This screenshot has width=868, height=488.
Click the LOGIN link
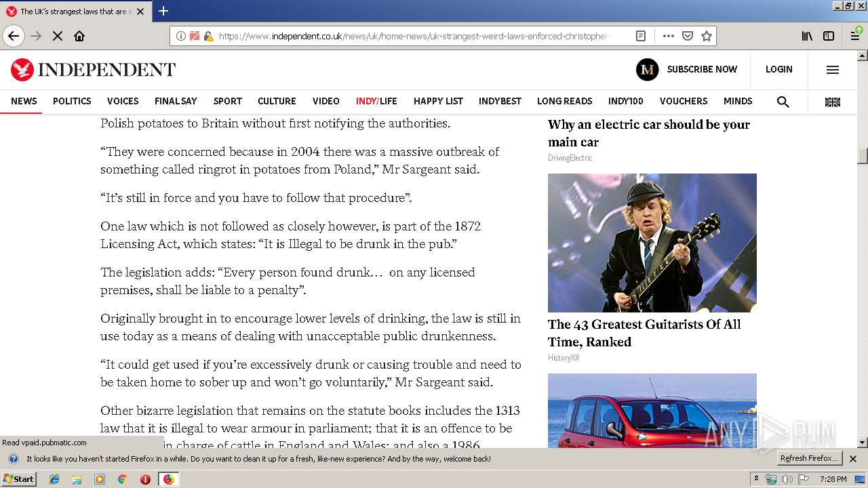click(x=778, y=69)
